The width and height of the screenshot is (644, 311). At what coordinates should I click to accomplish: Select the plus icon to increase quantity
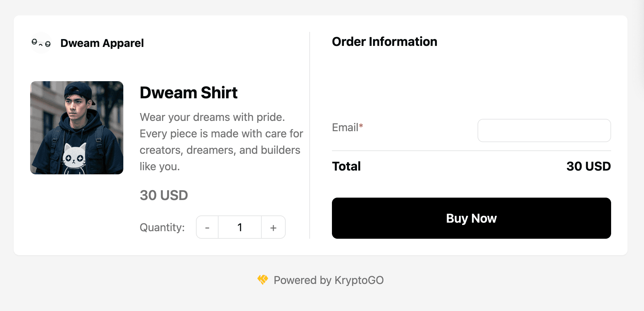(x=273, y=227)
